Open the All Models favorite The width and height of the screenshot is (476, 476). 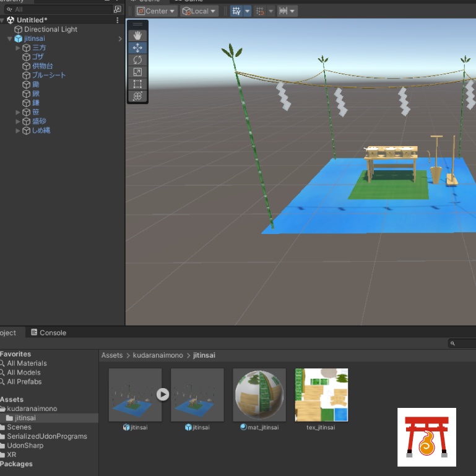24,373
